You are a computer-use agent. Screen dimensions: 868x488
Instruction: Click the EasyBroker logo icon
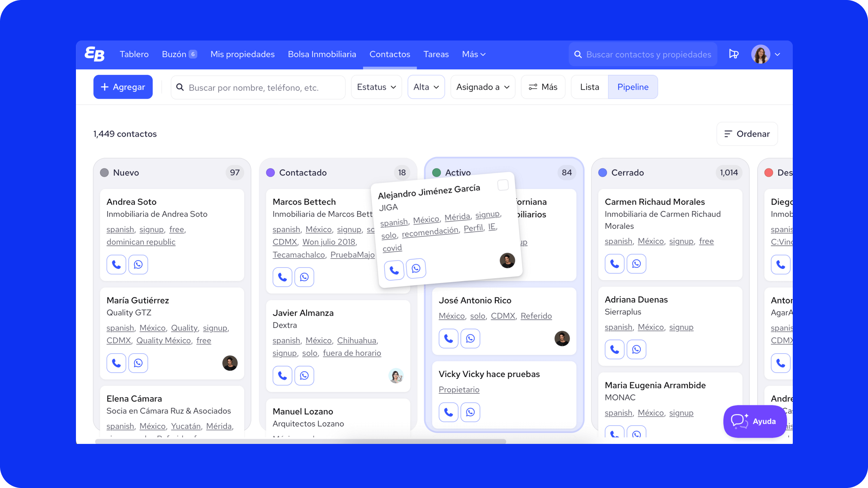[95, 54]
